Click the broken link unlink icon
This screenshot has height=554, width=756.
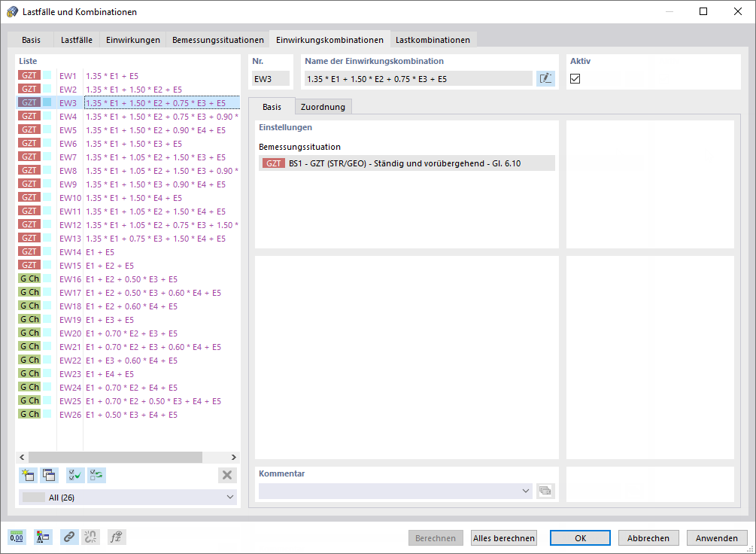[90, 537]
